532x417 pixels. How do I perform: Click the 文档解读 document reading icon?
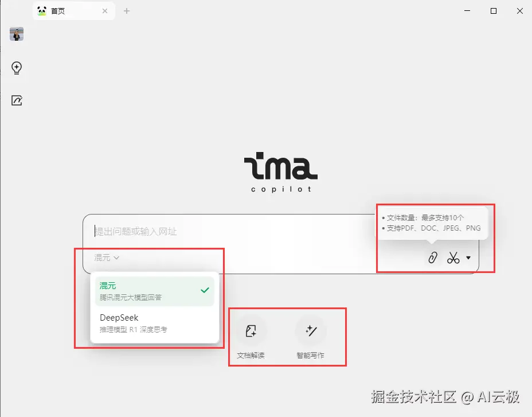pyautogui.click(x=251, y=331)
